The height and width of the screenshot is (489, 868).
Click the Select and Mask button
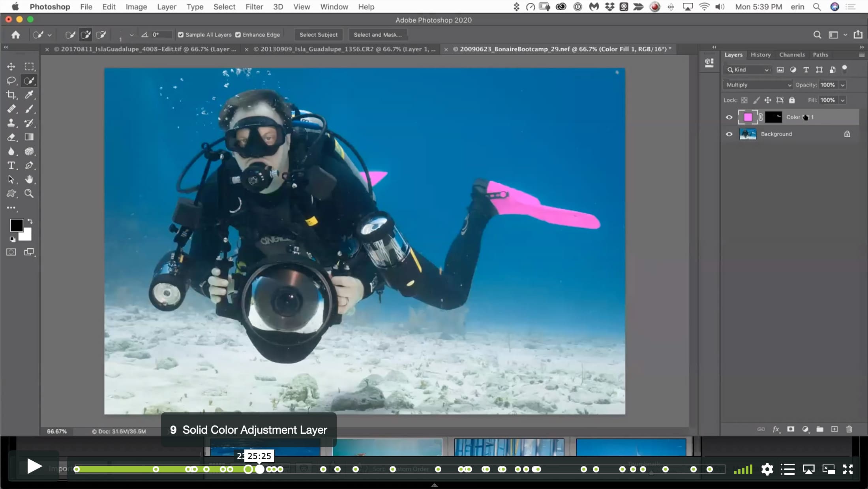coord(378,35)
